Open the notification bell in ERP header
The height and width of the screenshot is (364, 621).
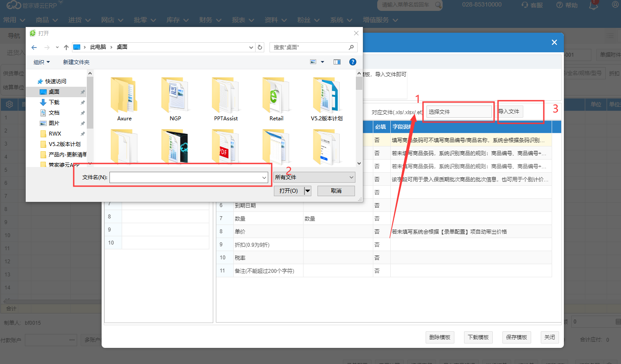tap(594, 5)
